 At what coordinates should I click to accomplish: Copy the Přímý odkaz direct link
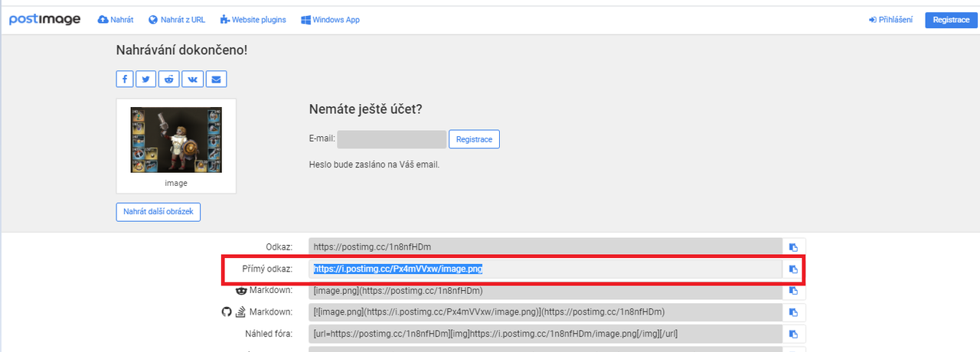[794, 269]
